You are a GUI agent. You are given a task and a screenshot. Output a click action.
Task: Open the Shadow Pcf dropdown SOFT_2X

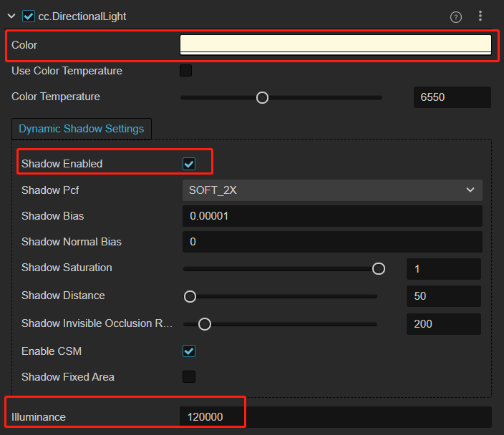pos(332,190)
